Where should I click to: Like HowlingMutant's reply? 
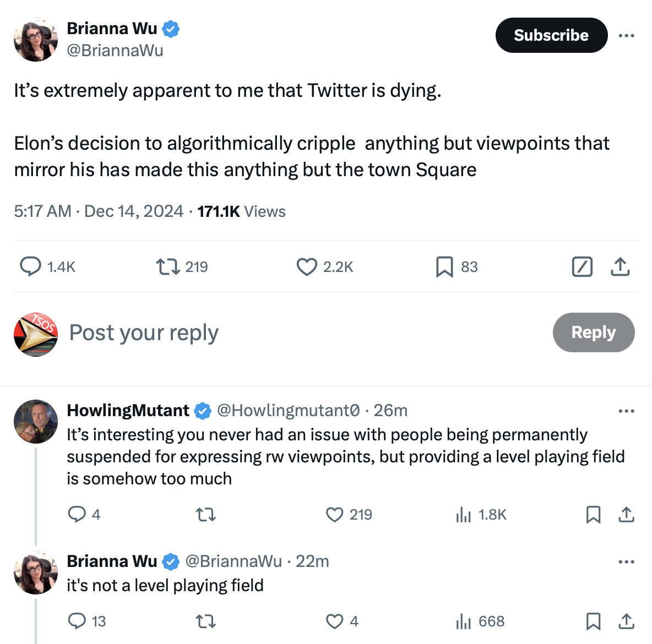(334, 515)
